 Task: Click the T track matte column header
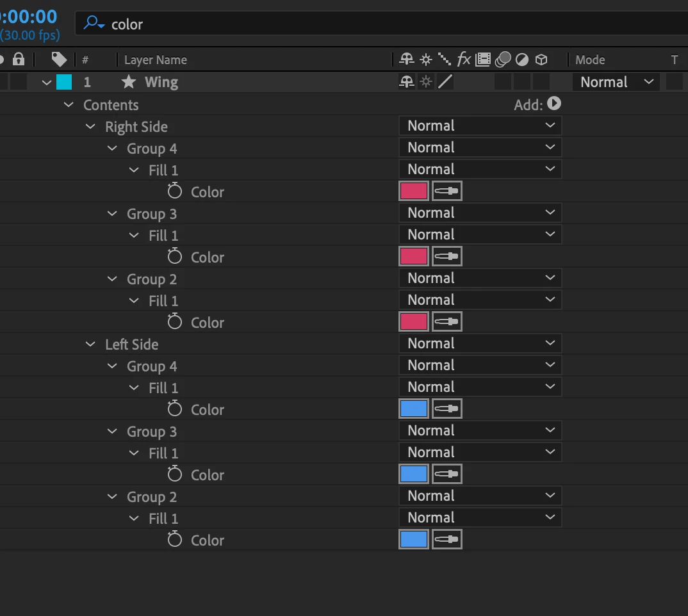675,60
